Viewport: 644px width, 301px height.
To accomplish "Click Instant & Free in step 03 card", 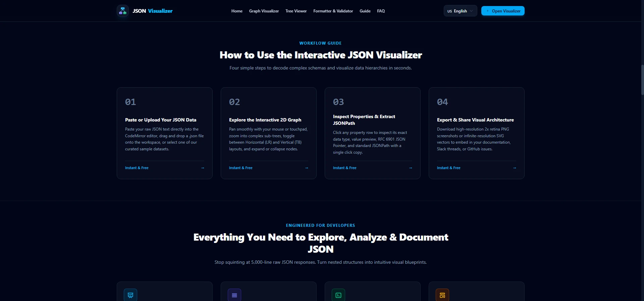I will point(345,168).
